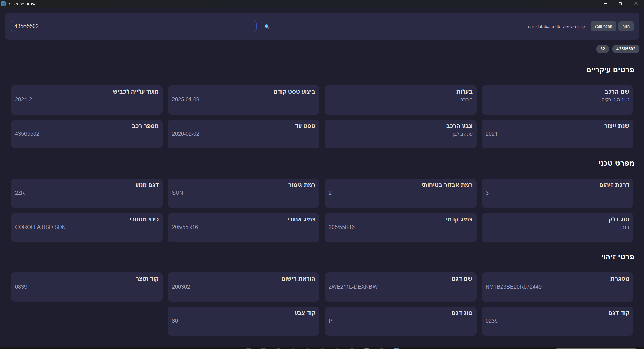
Task: Select the previous test date 2025-01-09 card
Action: (x=243, y=99)
